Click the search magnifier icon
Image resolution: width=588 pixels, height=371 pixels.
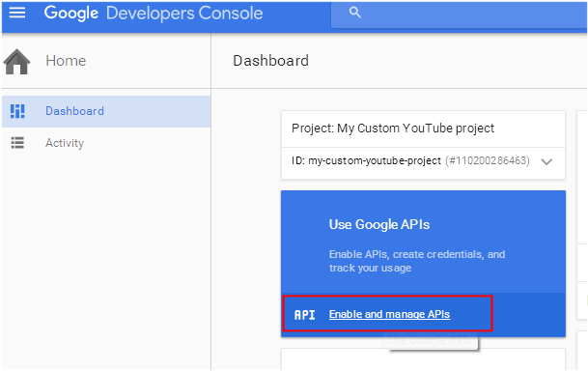tap(354, 13)
